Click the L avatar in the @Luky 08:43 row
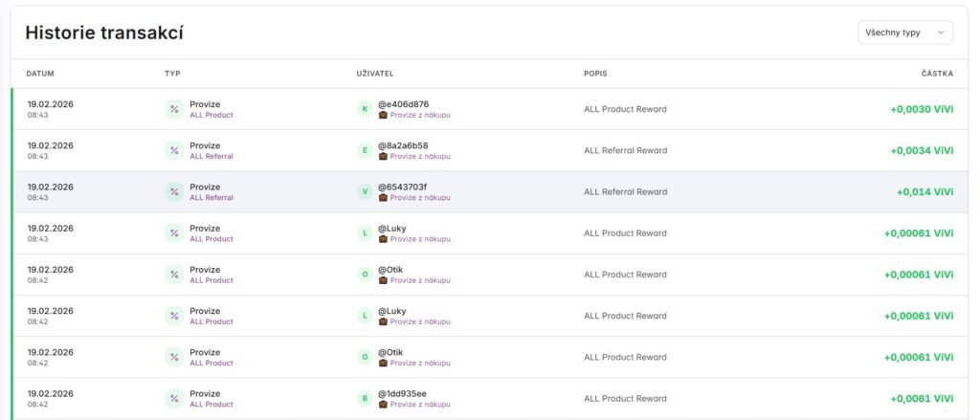This screenshot has width=980, height=420. tap(365, 233)
